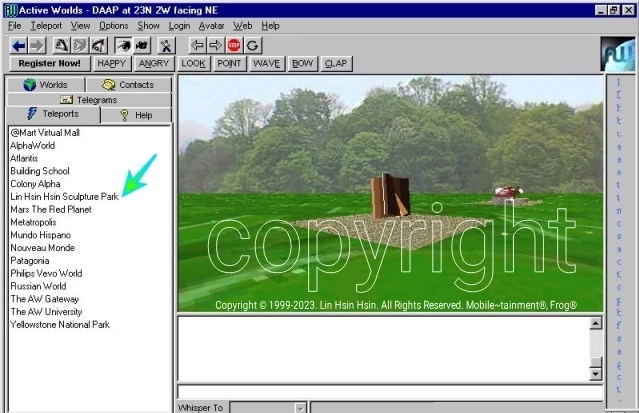Click the look-up view icon in the toolbar
Image resolution: width=639 pixels, height=413 pixels.
62,46
